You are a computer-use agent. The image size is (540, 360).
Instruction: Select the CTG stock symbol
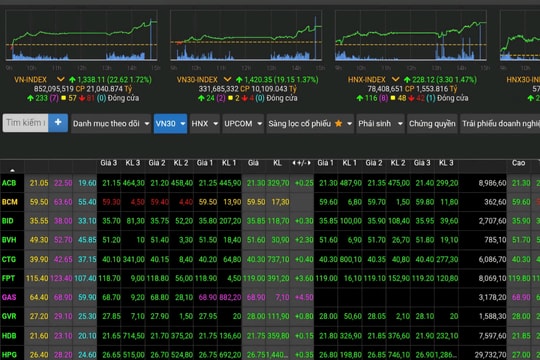[9, 259]
